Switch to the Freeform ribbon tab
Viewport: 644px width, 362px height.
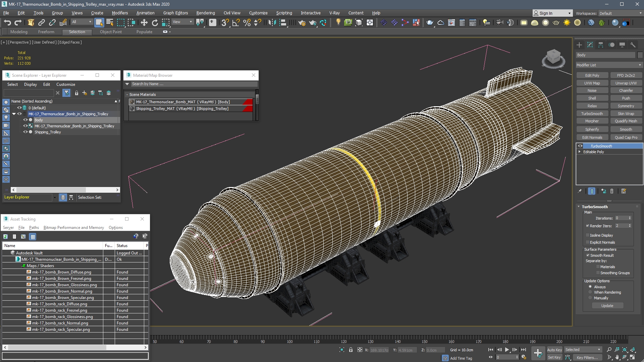[46, 32]
